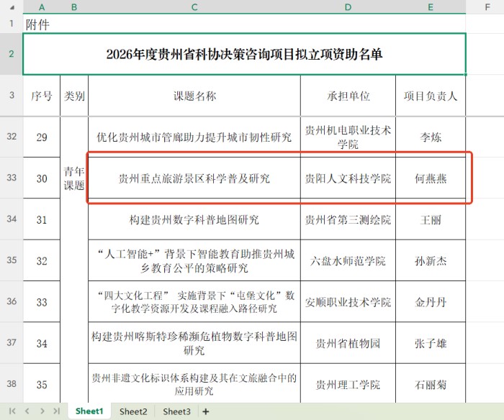This screenshot has width=504, height=420.
Task: Switch to the Sheet2 tab
Action: [133, 411]
